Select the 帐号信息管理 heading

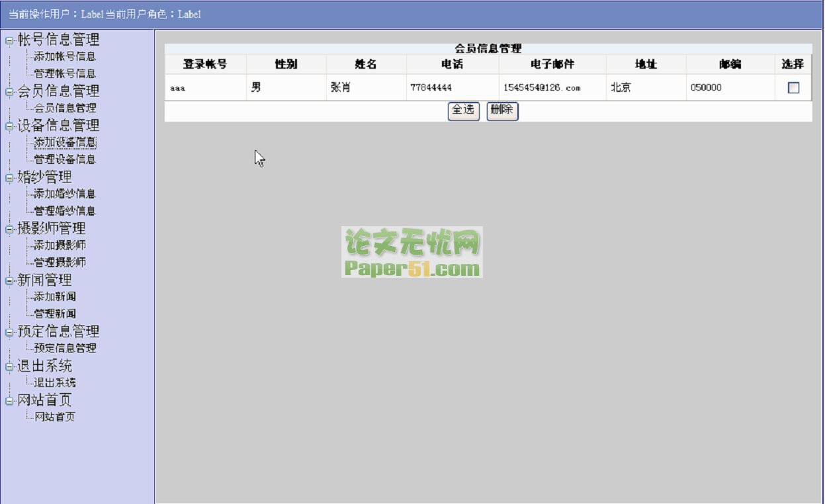(58, 40)
